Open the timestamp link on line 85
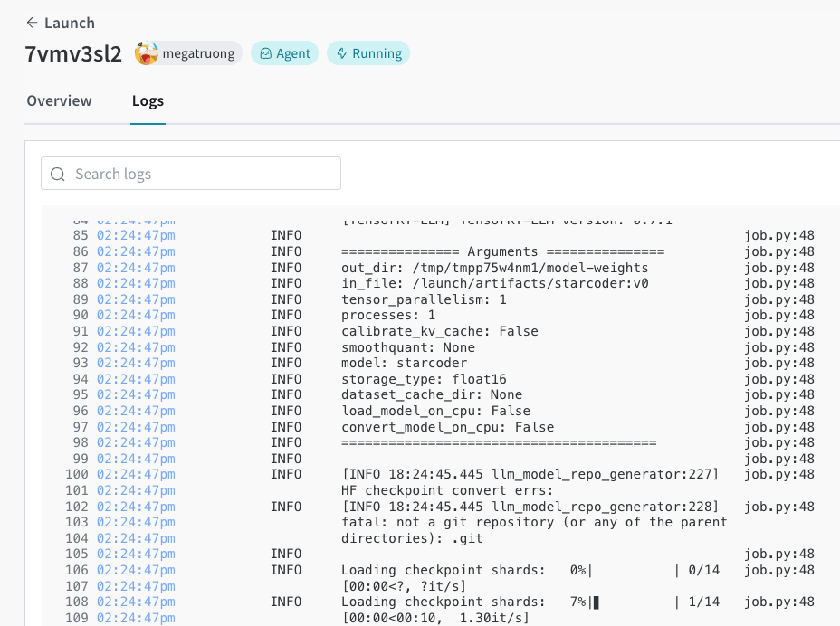Screen dimensions: 840x626 136,236
